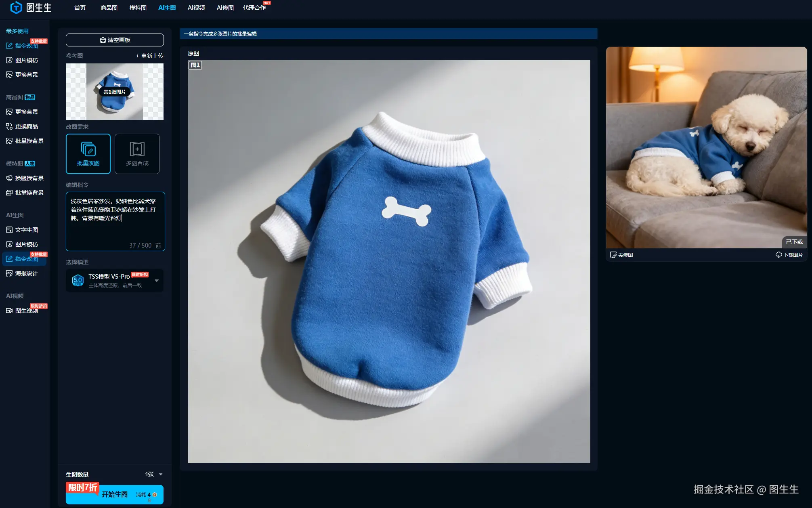The height and width of the screenshot is (508, 812).
Task: Click 去修图 under the result image
Action: click(x=621, y=255)
